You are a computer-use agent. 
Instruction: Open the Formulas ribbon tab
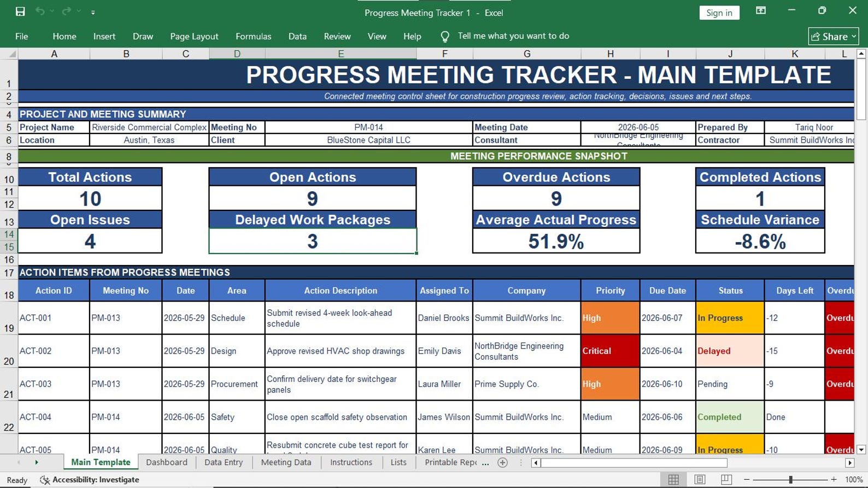pos(253,37)
